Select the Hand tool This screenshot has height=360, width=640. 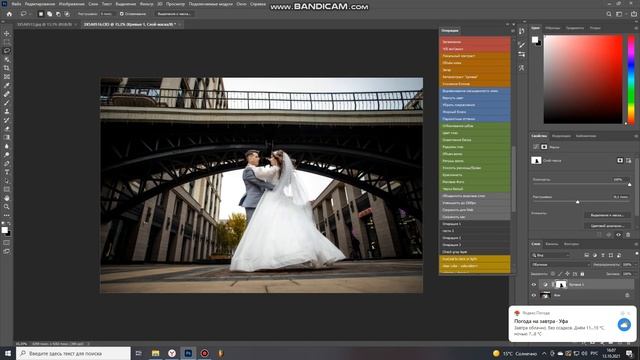[x=7, y=198]
